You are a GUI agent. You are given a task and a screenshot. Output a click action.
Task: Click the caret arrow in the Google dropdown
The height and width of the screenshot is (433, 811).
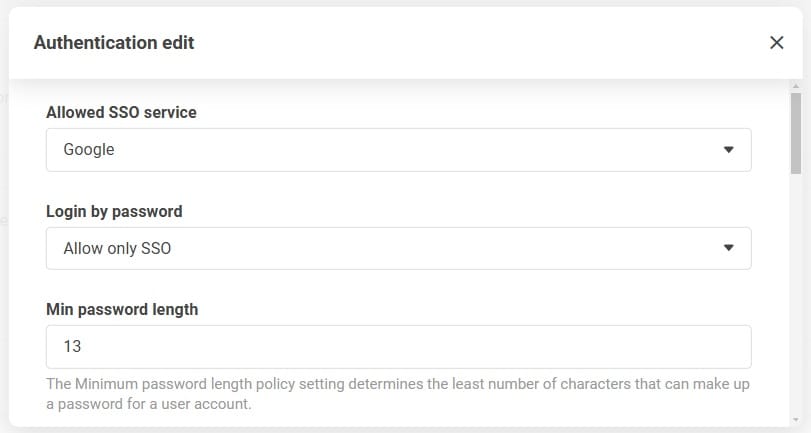pos(728,150)
